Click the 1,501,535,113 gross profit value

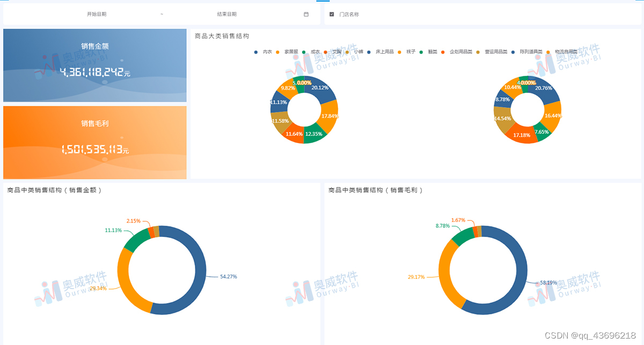(x=92, y=150)
